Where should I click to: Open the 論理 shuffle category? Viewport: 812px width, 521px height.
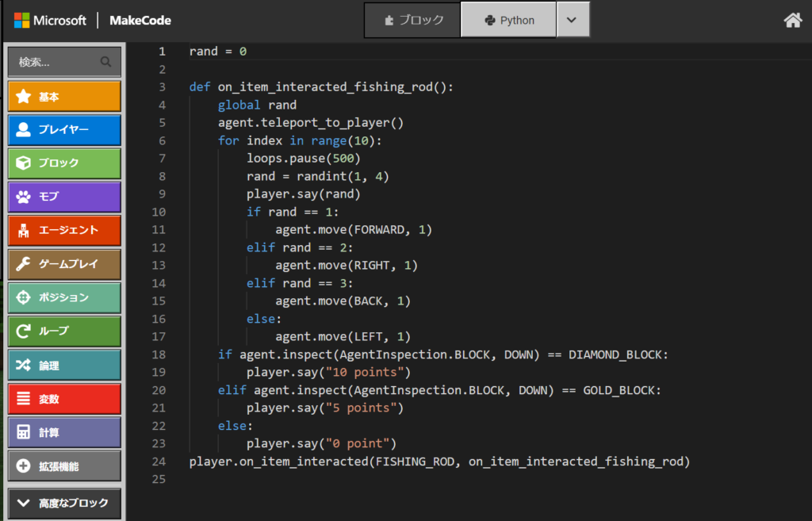click(x=64, y=366)
